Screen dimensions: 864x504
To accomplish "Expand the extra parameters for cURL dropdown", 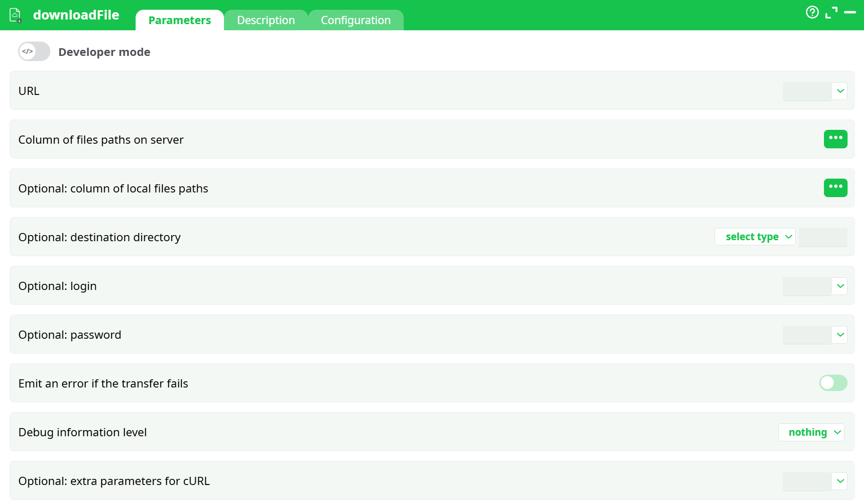I will (x=839, y=481).
